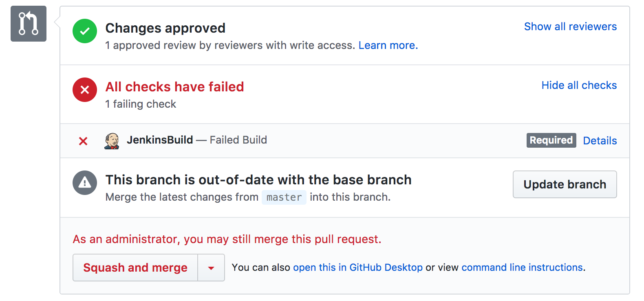Click the pull request merge icon
The height and width of the screenshot is (301, 644).
click(x=29, y=24)
